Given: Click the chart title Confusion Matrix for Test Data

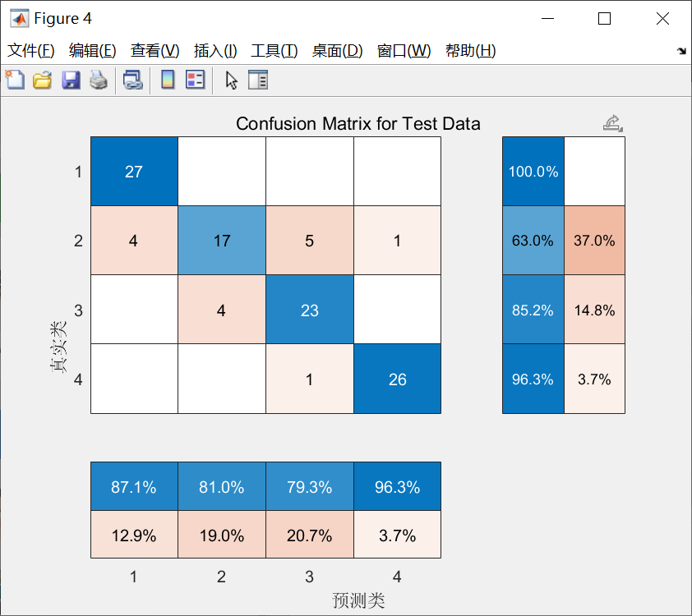Looking at the screenshot, I should click(358, 124).
